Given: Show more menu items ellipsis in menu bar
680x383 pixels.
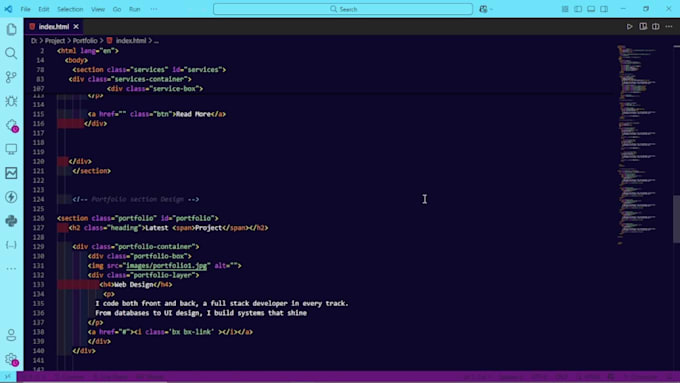Looking at the screenshot, I should point(154,9).
